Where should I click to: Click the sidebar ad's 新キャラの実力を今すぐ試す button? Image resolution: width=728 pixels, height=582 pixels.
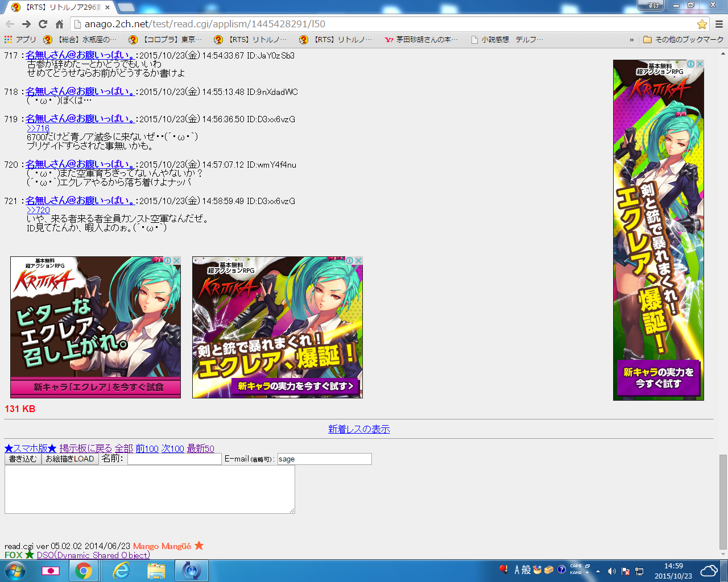[x=658, y=378]
